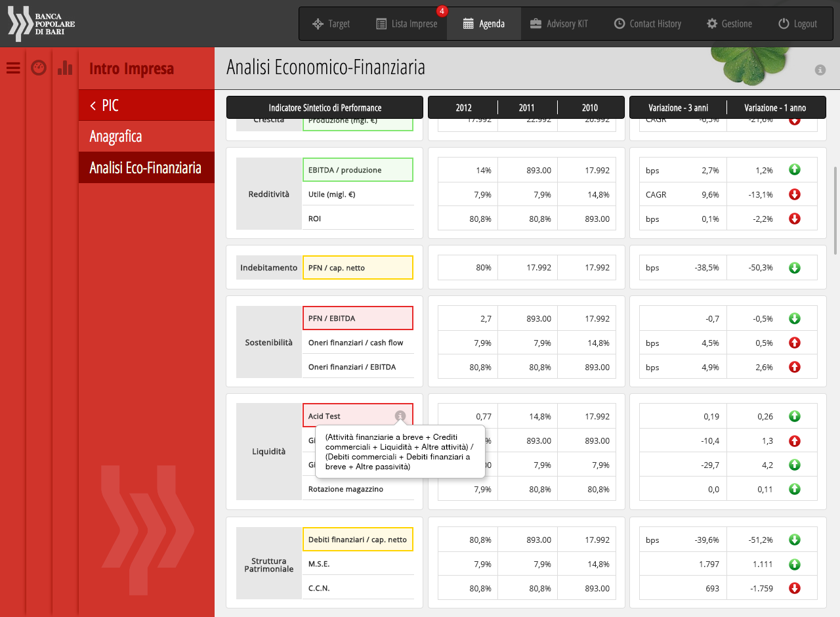Image resolution: width=840 pixels, height=617 pixels.
Task: Click Oneri finanziari / cash flow red arrow
Action: point(795,343)
